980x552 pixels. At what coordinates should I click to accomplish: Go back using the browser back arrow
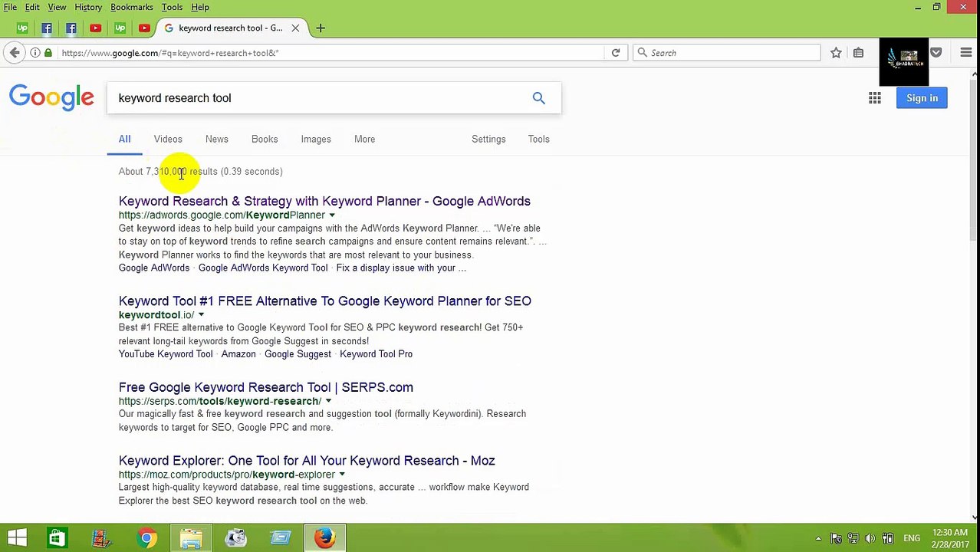tap(15, 53)
